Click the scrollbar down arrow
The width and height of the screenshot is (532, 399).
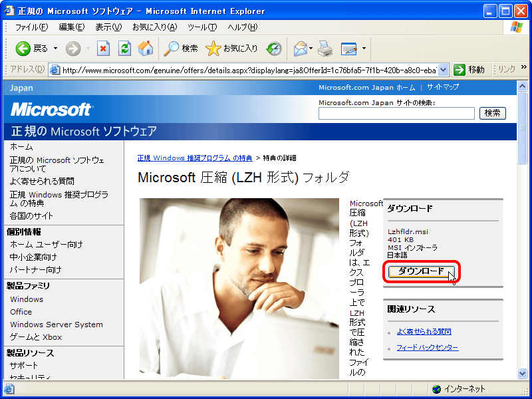pos(522,374)
